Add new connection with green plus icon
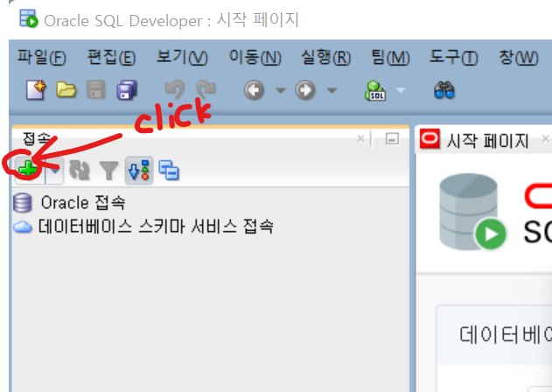This screenshot has width=552, height=392. (x=28, y=170)
